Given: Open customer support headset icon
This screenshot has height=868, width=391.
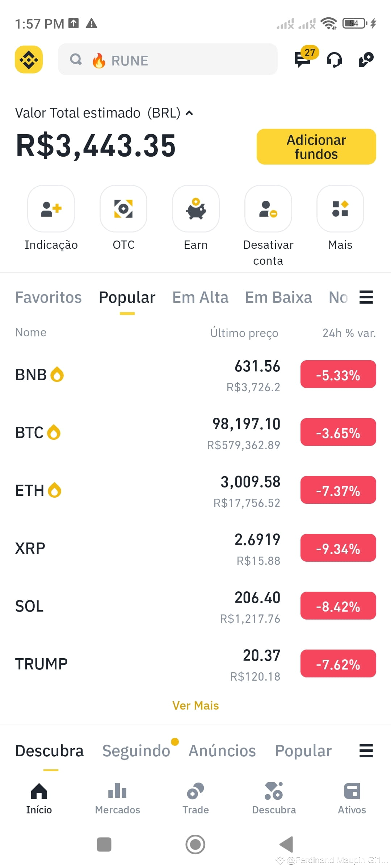Looking at the screenshot, I should coord(334,60).
